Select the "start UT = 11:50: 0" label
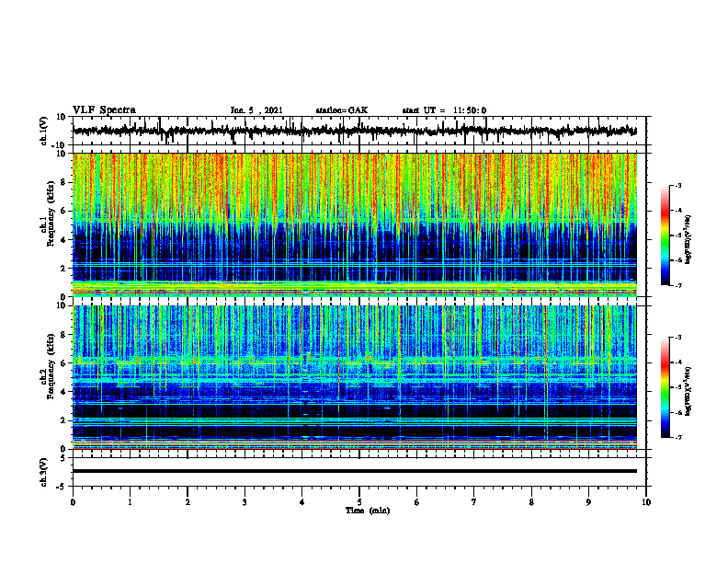 [444, 110]
